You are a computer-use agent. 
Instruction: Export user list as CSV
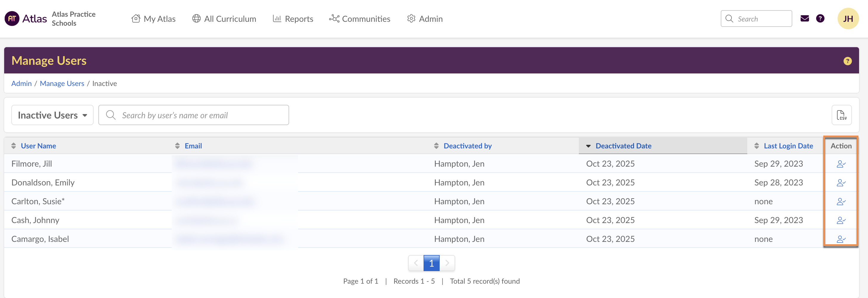click(841, 115)
